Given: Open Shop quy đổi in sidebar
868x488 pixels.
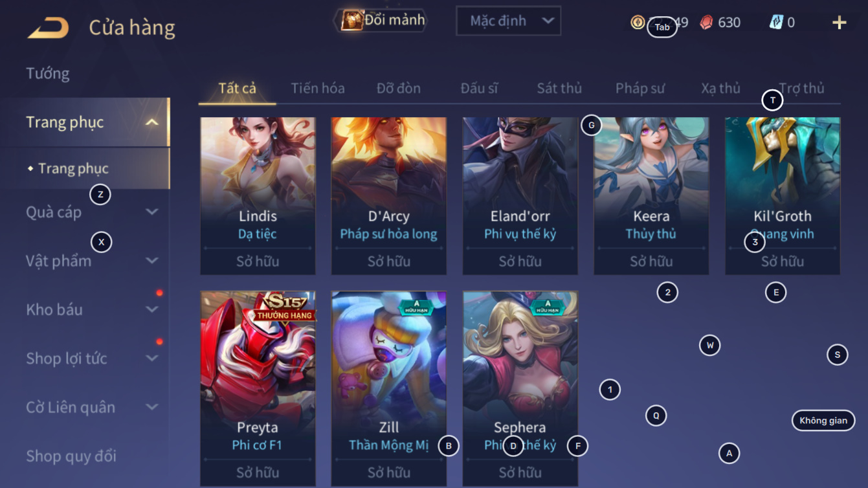Looking at the screenshot, I should click(71, 456).
